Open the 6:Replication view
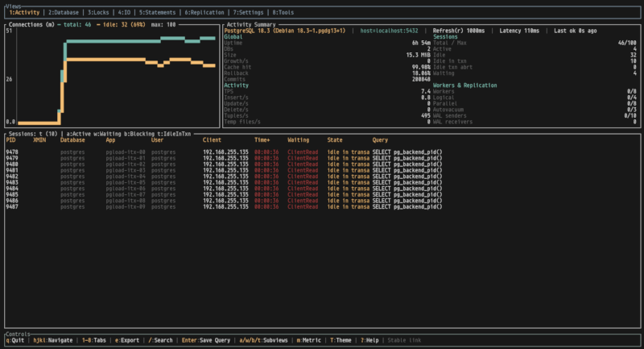 (x=204, y=13)
